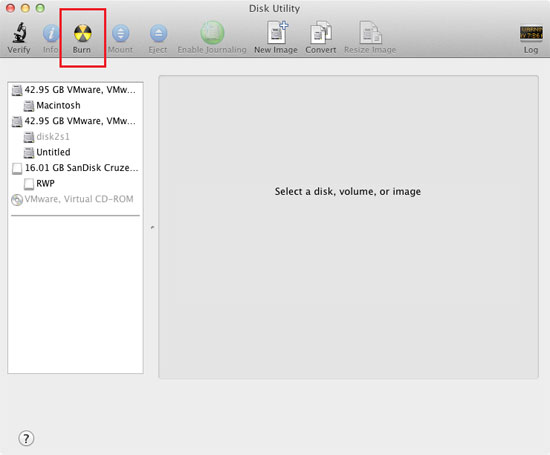Click the Resize Image icon
The image size is (550, 455).
click(370, 33)
